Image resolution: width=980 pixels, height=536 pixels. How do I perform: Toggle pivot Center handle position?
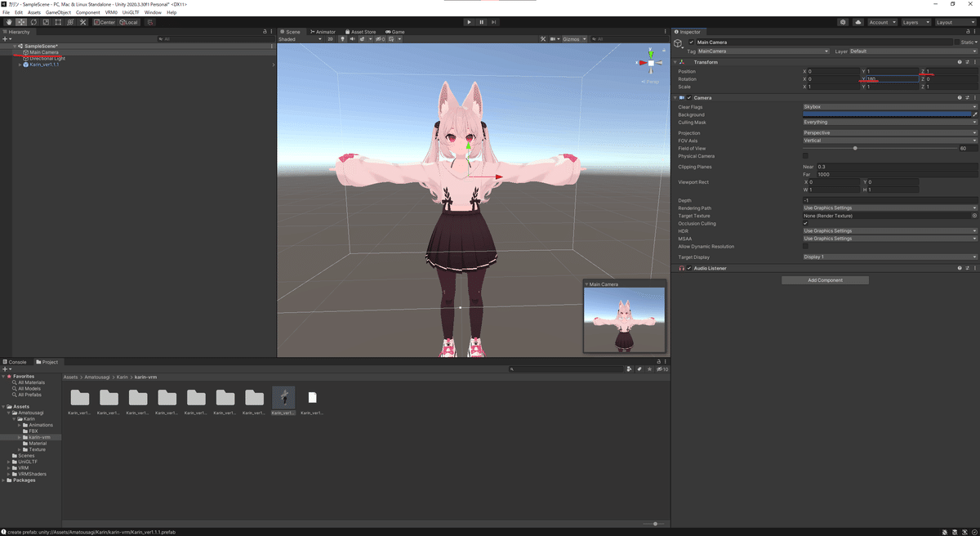pyautogui.click(x=104, y=22)
